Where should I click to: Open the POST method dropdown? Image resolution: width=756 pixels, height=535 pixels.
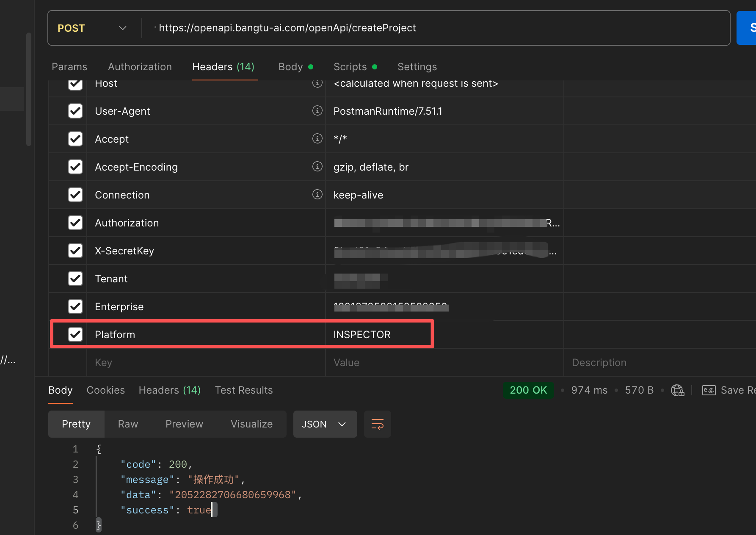[92, 28]
